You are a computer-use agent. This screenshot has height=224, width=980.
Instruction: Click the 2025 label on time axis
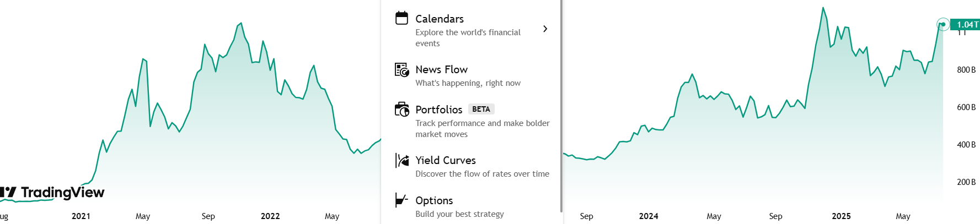[x=841, y=216]
